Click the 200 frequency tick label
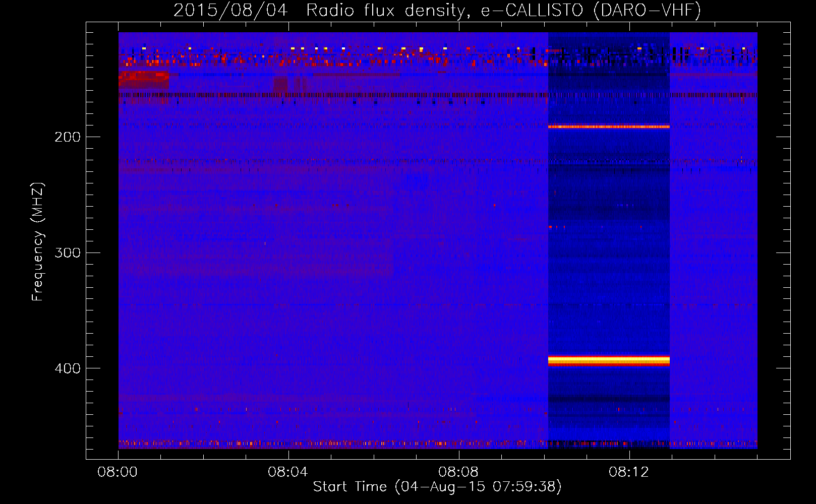 68,137
